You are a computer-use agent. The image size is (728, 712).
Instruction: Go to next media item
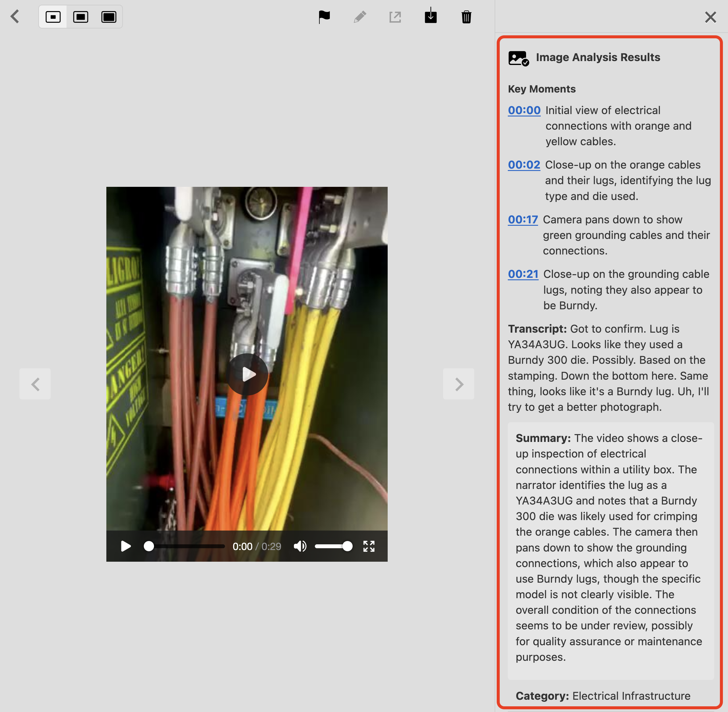[459, 384]
